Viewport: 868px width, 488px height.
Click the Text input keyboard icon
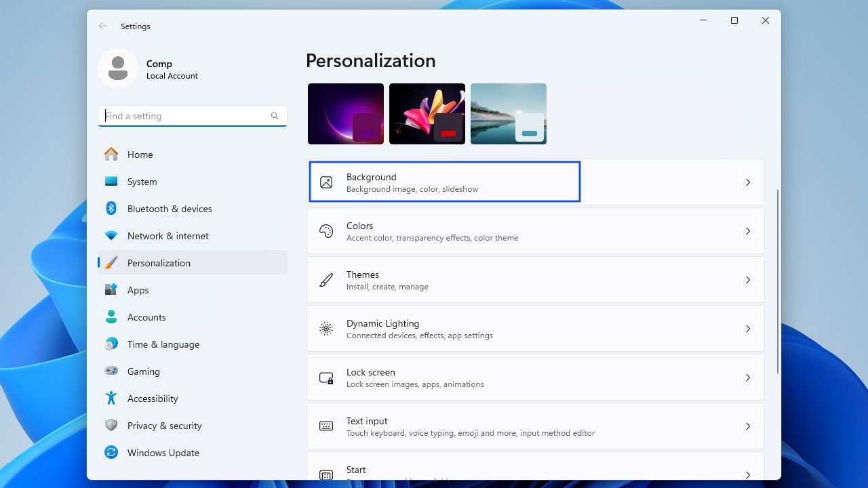point(326,426)
